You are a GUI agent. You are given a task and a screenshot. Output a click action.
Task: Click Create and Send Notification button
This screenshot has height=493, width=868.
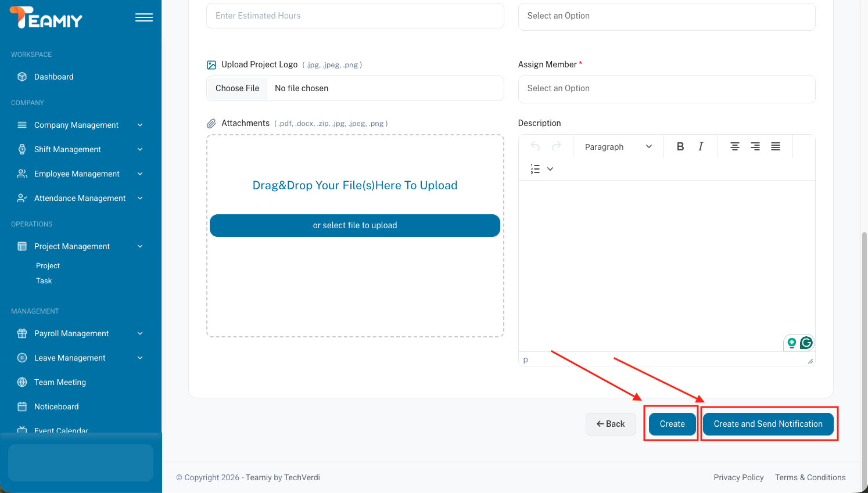767,424
